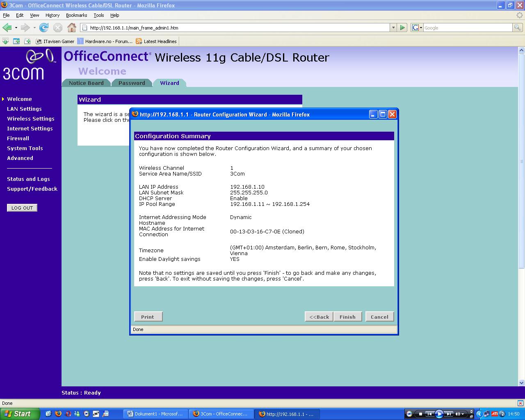
Task: Click in the address bar URL field
Action: 236,27
